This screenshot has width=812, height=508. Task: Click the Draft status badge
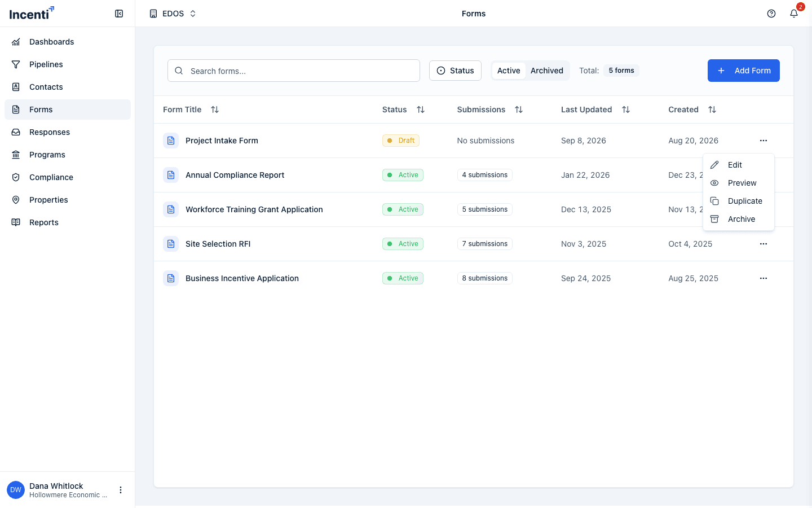click(x=401, y=141)
